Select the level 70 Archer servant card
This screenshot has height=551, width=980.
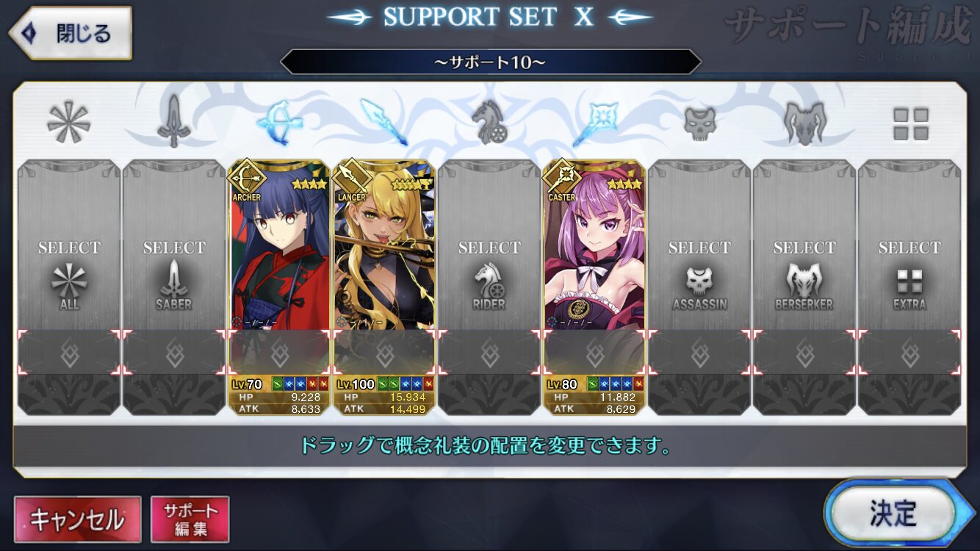(279, 288)
